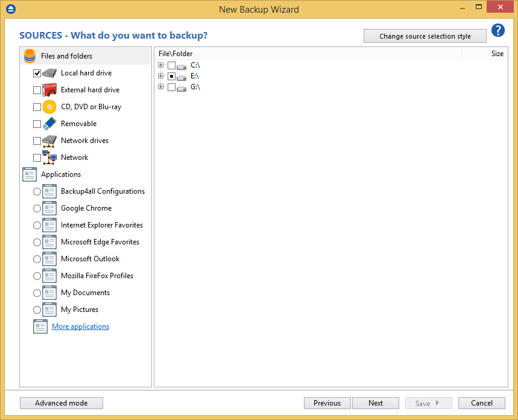The height and width of the screenshot is (420, 518).
Task: Click the Backup4all Configurations icon
Action: [49, 191]
